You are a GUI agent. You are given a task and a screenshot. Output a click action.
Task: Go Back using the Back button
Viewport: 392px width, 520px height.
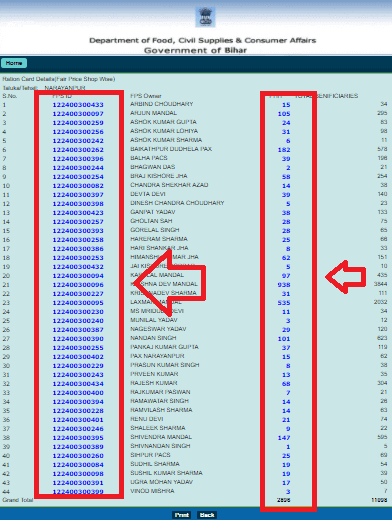(x=207, y=515)
